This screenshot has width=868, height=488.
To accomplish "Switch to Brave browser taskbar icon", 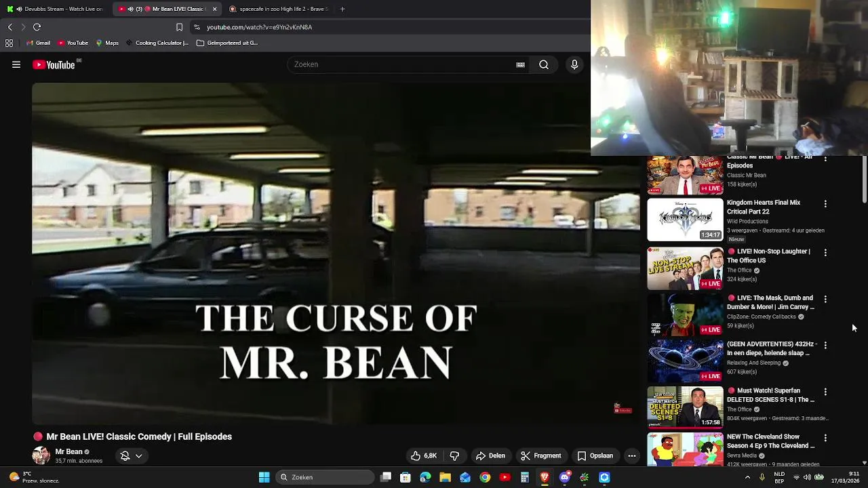I will click(545, 477).
